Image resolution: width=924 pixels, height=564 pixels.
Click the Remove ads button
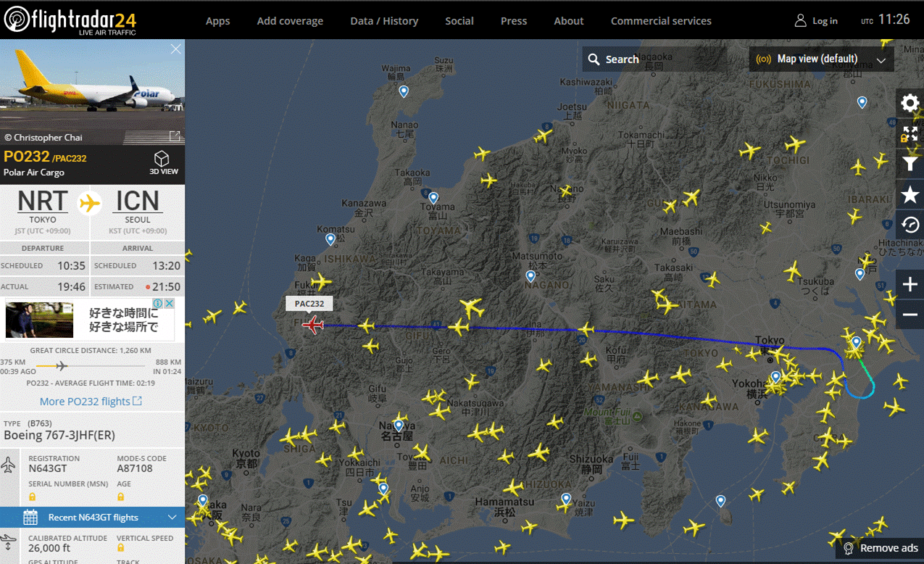[x=880, y=548]
